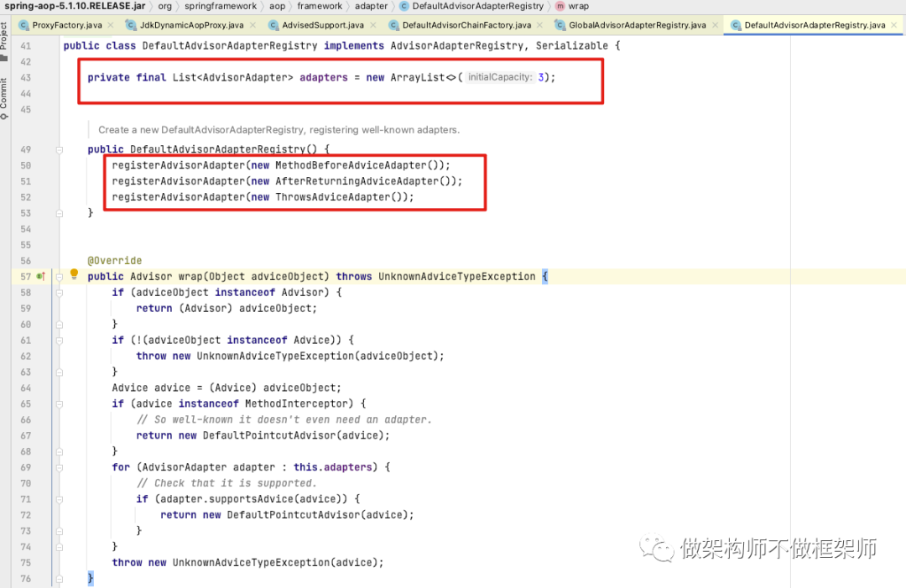Click fold end marker at line 60
906x588 pixels.
click(59, 325)
